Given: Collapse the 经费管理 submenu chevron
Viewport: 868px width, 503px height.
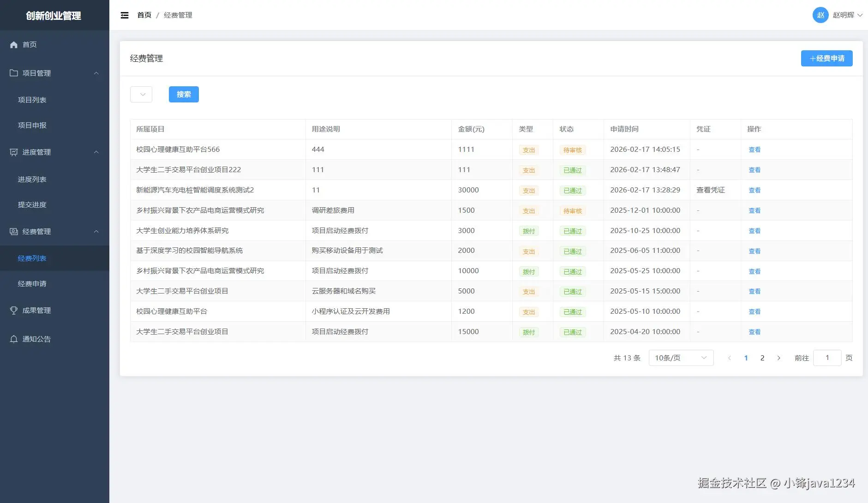Looking at the screenshot, I should [x=96, y=232].
